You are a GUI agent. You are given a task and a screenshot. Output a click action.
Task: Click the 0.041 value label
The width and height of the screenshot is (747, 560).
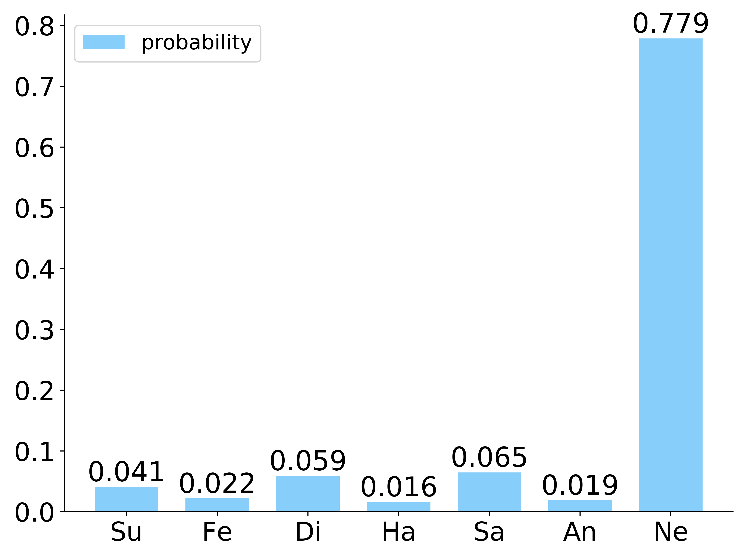(x=126, y=472)
